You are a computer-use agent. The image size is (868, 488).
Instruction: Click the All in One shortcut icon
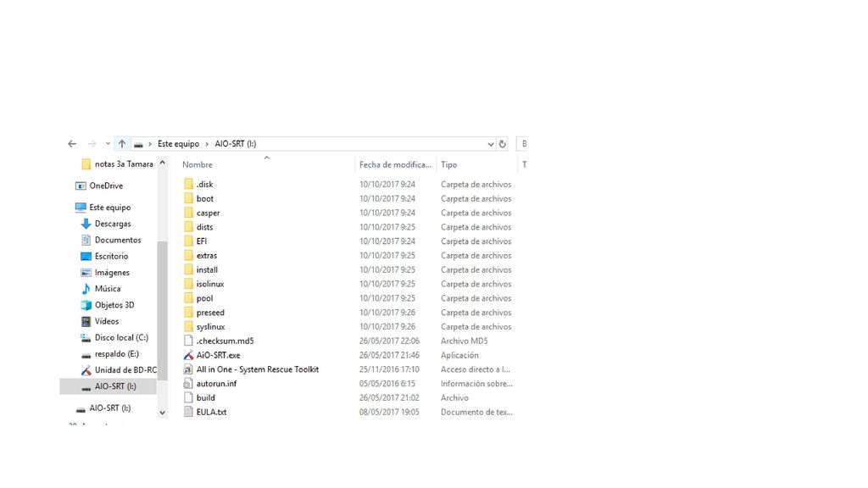coord(189,369)
